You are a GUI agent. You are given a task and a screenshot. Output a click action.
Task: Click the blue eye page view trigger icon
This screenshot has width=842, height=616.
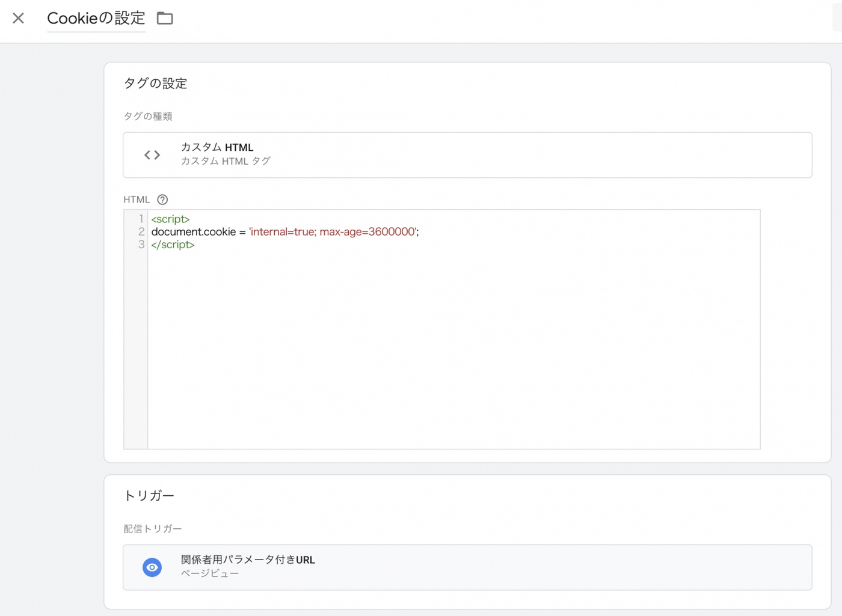[x=152, y=567]
